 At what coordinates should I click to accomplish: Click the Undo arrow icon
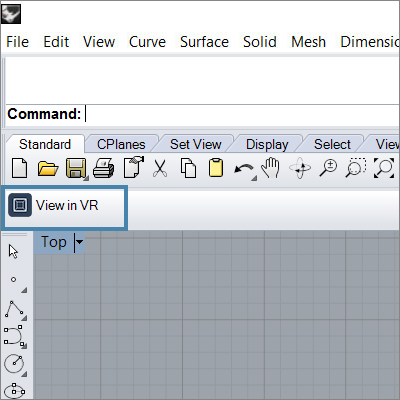244,169
